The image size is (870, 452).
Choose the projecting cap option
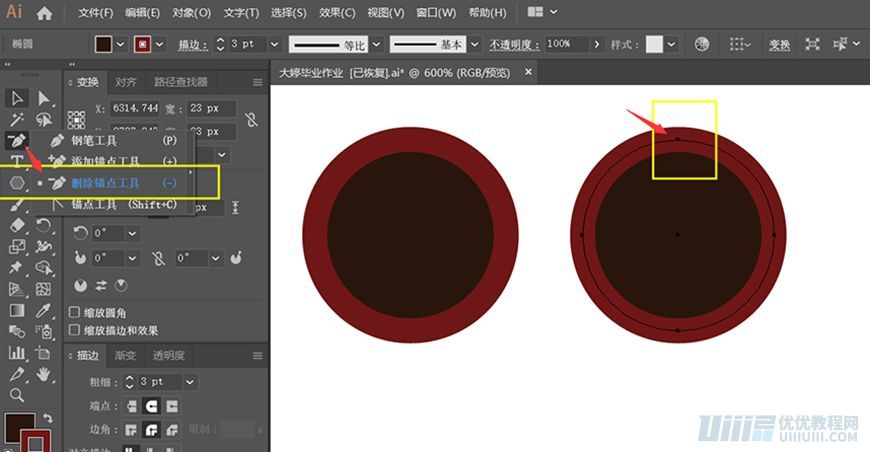[x=172, y=406]
